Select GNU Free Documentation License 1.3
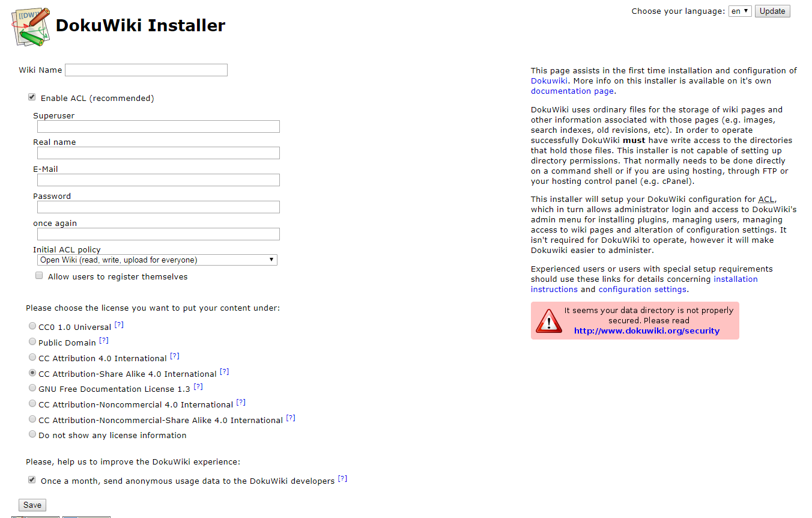The image size is (812, 518). click(x=32, y=388)
